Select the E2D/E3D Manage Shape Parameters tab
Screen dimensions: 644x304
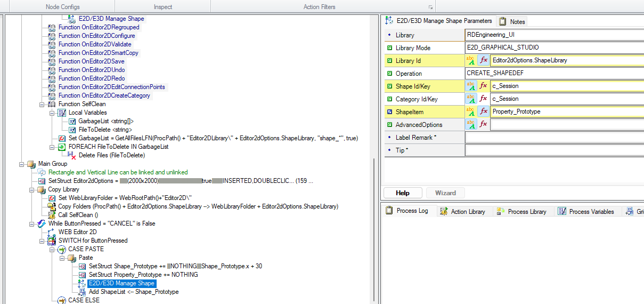coord(439,21)
